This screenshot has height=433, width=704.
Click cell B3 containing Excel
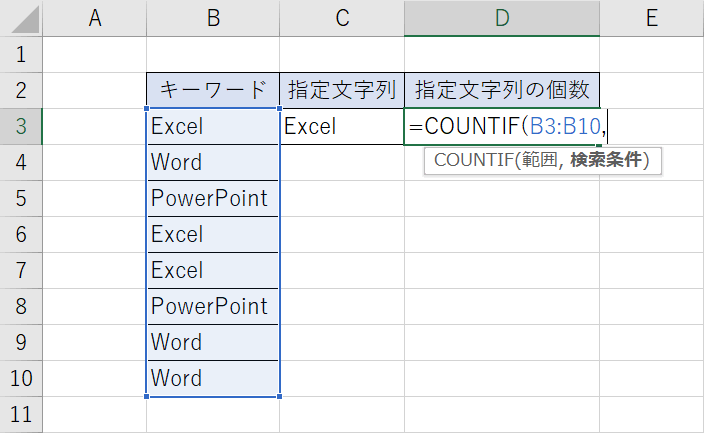pyautogui.click(x=213, y=126)
